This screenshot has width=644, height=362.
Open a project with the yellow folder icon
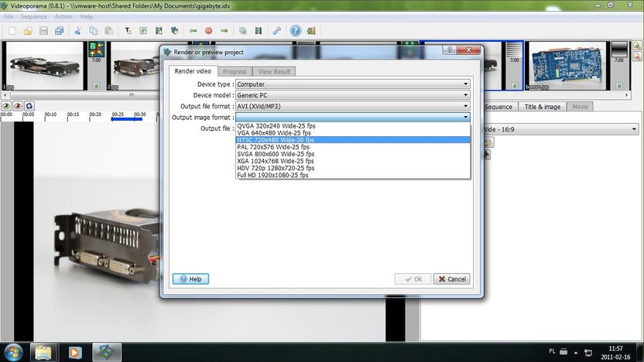click(x=28, y=31)
